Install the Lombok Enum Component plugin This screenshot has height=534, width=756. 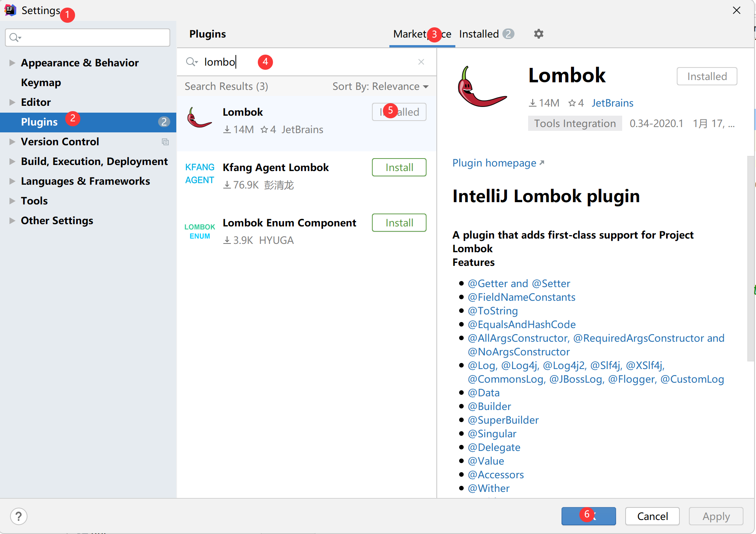399,223
